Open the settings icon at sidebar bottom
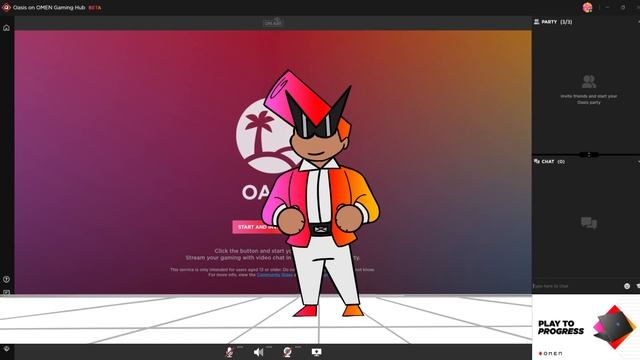The width and height of the screenshot is (640, 360). [6, 349]
